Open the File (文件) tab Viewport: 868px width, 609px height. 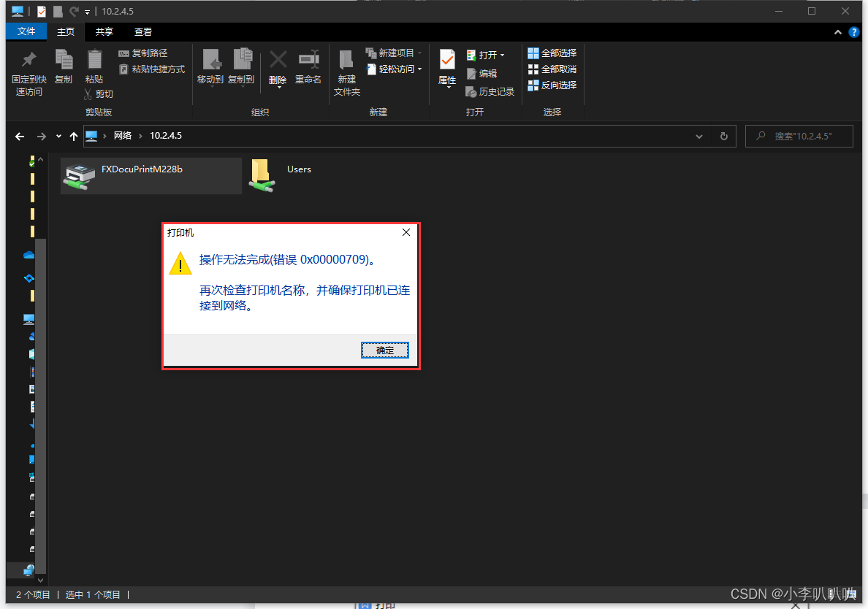[26, 31]
